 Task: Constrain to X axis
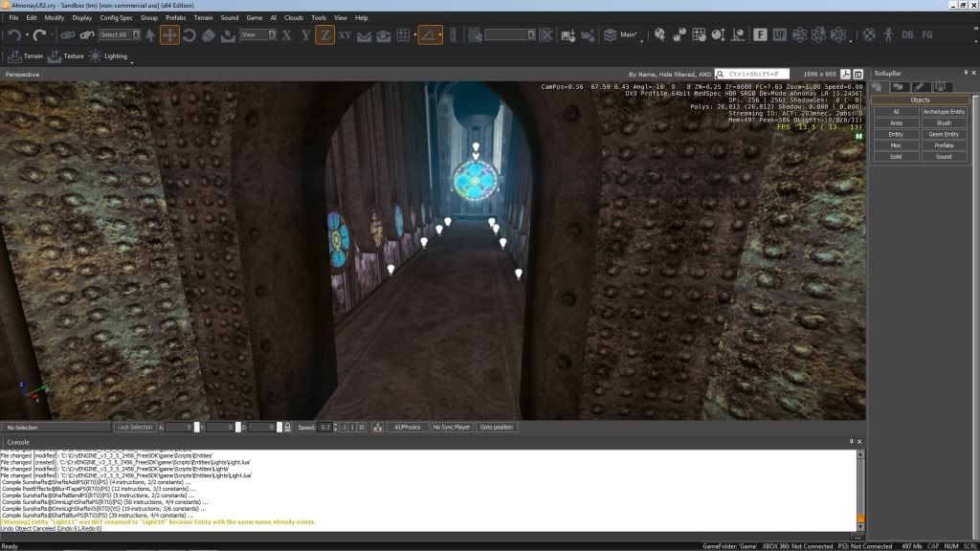click(x=286, y=35)
